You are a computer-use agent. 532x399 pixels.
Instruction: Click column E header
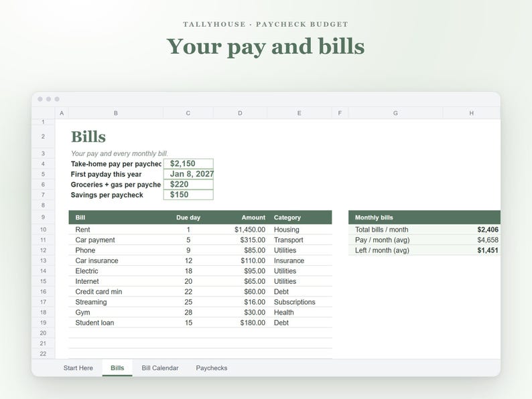pyautogui.click(x=300, y=113)
